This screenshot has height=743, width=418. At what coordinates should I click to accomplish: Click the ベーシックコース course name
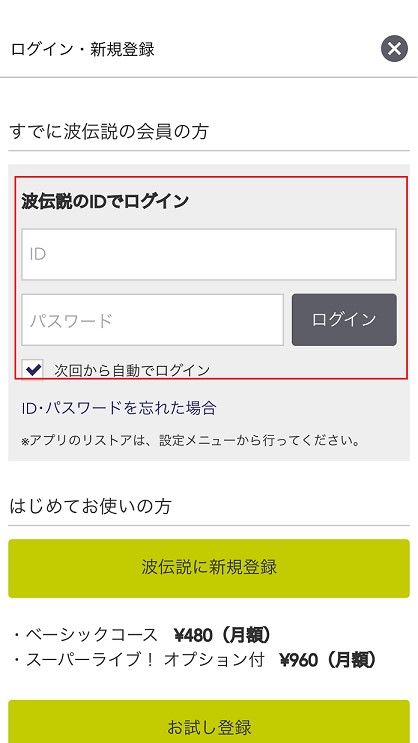[x=91, y=634]
